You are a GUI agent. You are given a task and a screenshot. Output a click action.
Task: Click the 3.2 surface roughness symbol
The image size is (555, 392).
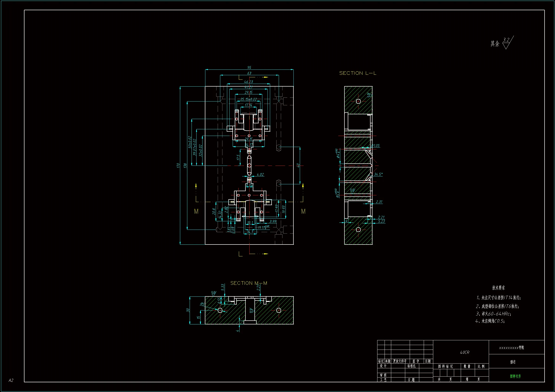coord(506,40)
